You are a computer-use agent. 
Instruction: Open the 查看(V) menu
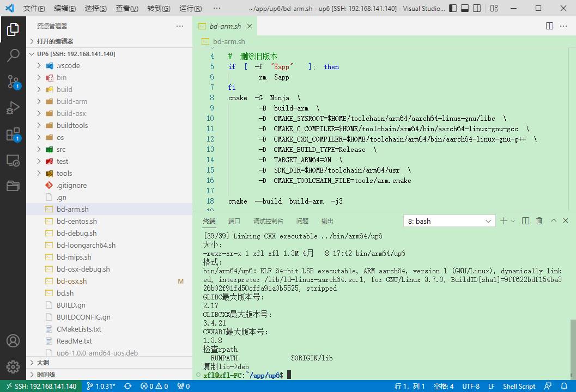click(x=127, y=8)
